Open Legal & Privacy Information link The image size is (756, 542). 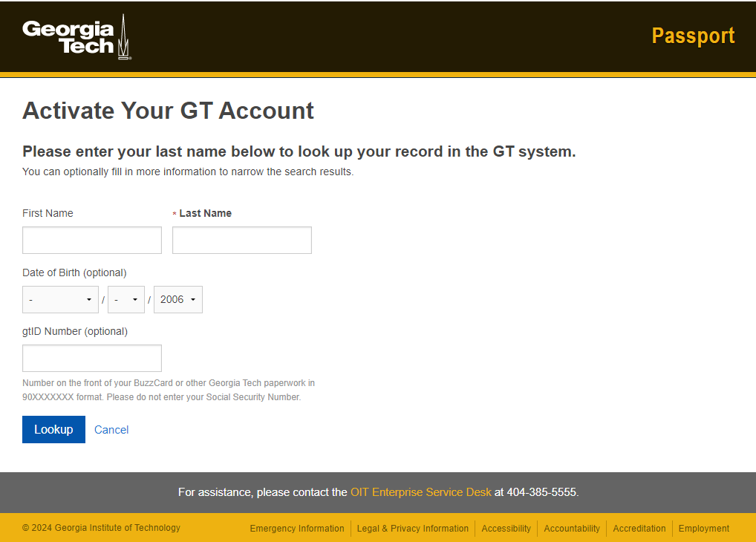click(413, 529)
